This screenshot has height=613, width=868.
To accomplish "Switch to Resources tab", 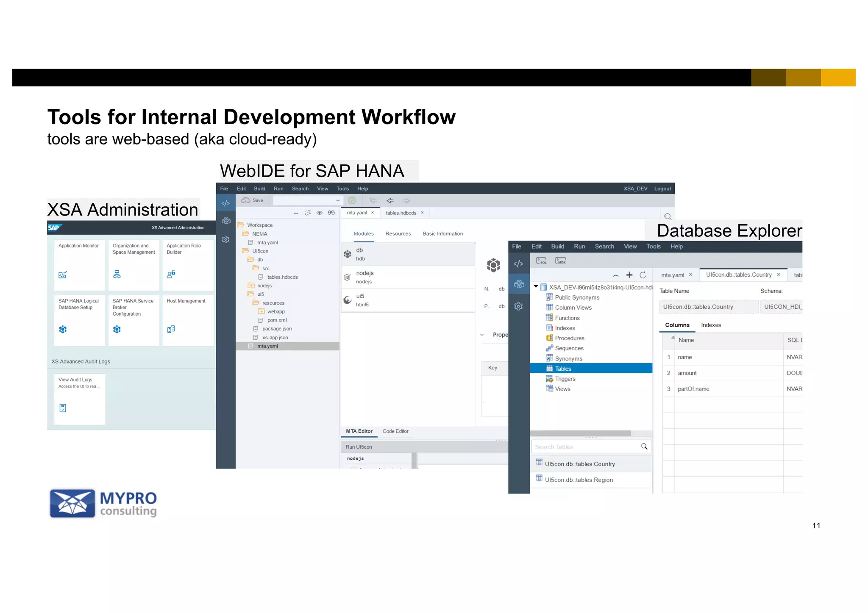I will [398, 233].
